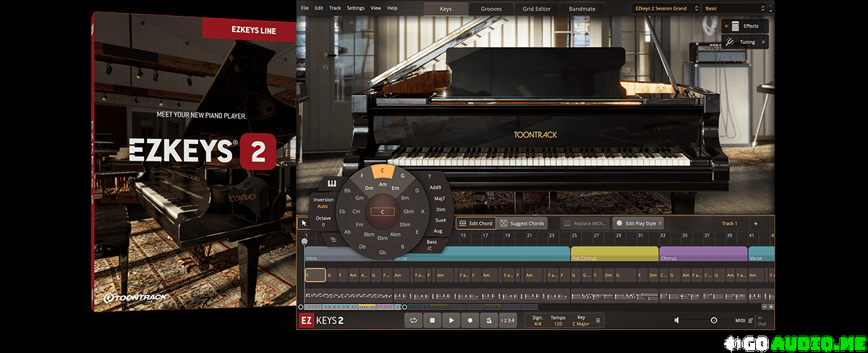The width and height of the screenshot is (868, 353).
Task: Click the center C chord field
Action: 383,212
